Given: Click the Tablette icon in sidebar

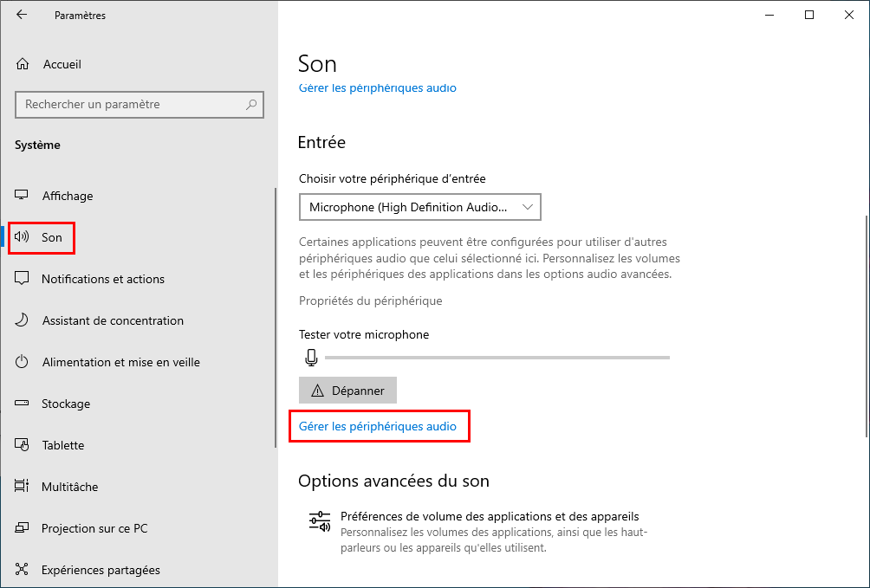Looking at the screenshot, I should [x=22, y=445].
